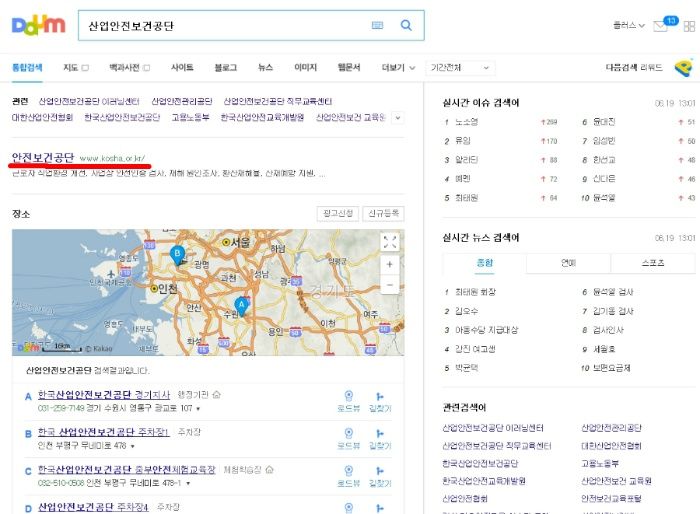Click map marker A near 수원
This screenshot has height=514, width=700.
[x=242, y=307]
